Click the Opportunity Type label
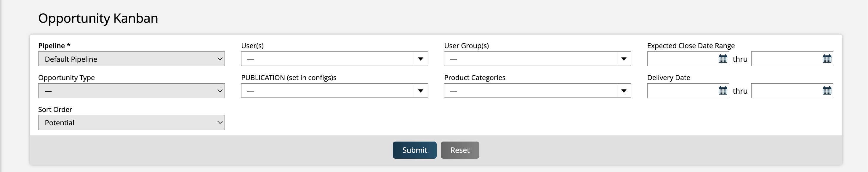This screenshot has width=868, height=172. [x=66, y=78]
